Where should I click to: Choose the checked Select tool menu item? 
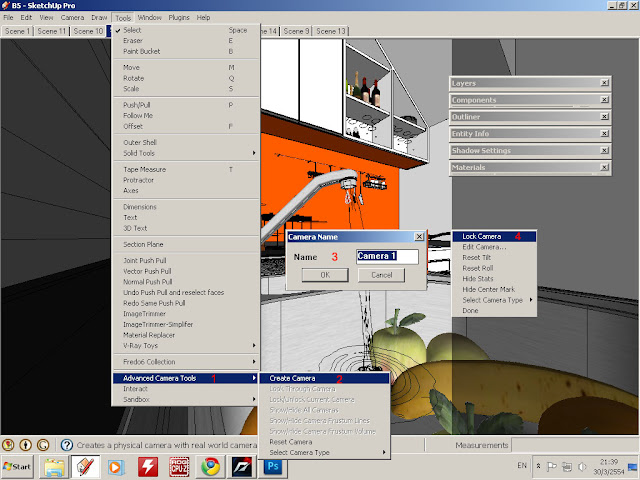coord(186,30)
